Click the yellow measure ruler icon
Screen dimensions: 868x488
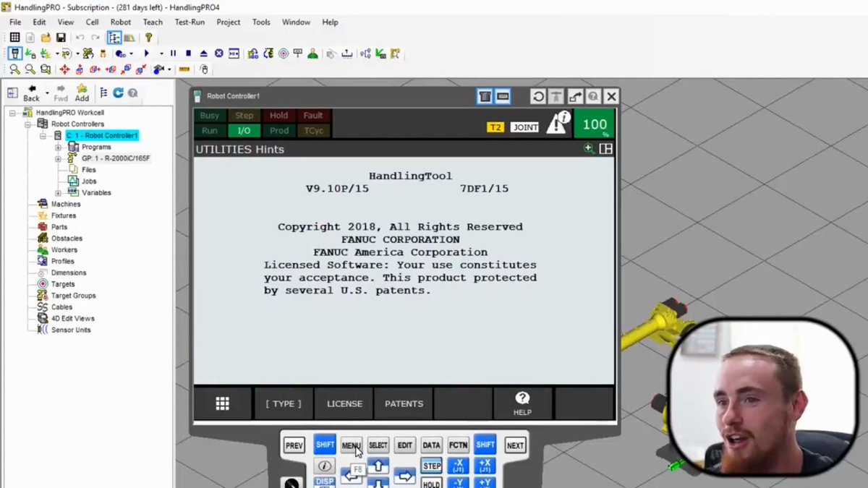(184, 69)
